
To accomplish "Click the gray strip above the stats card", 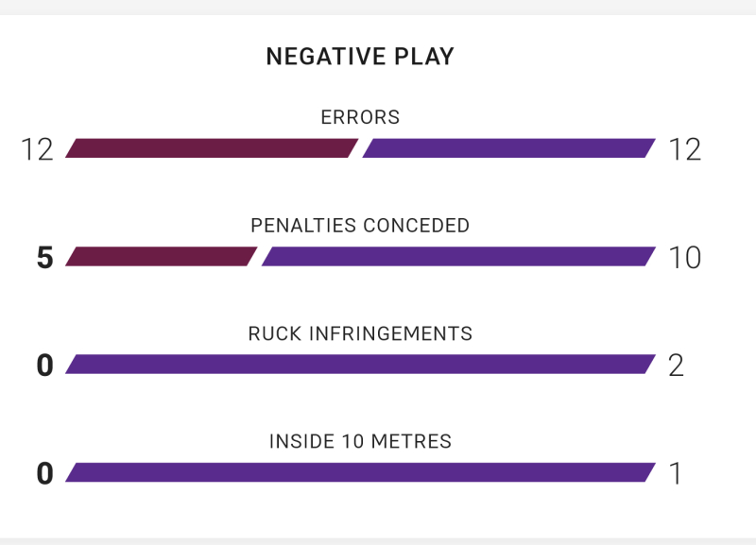I will (x=378, y=8).
